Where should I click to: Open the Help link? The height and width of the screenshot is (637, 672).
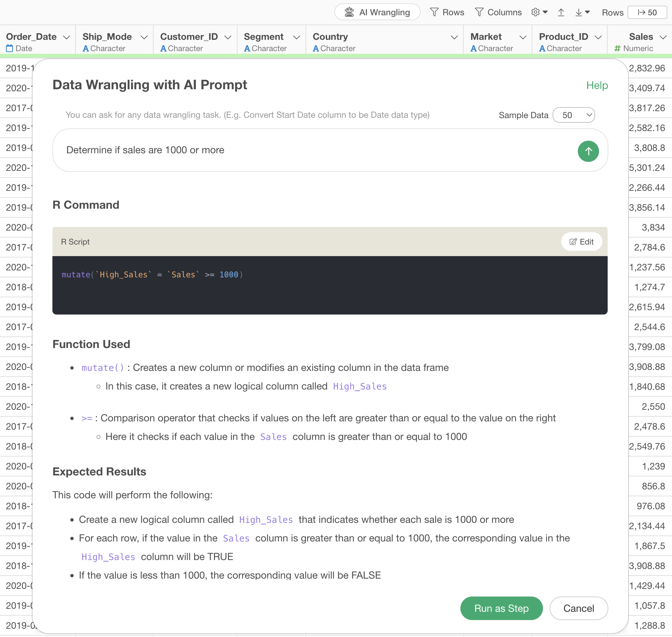point(597,85)
